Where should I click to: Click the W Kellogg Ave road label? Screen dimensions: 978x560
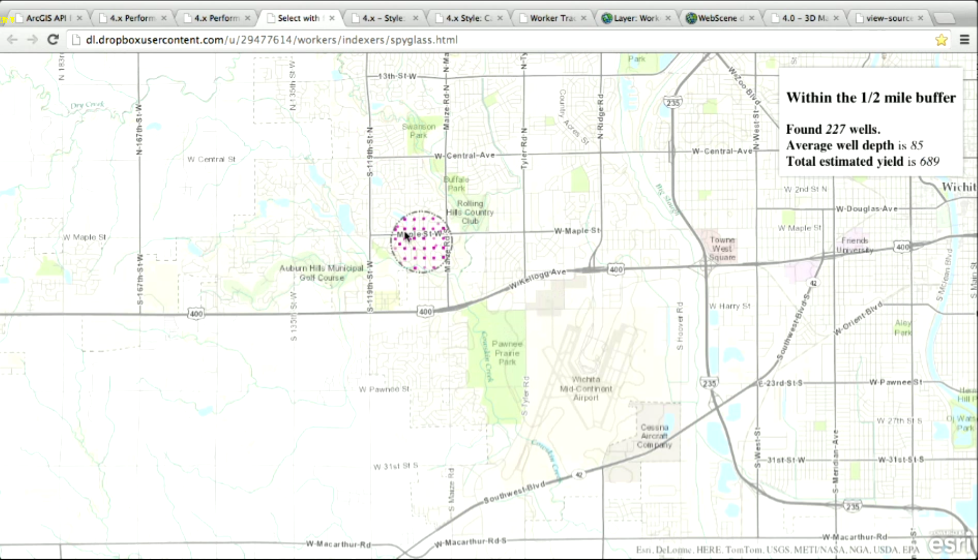click(x=537, y=278)
